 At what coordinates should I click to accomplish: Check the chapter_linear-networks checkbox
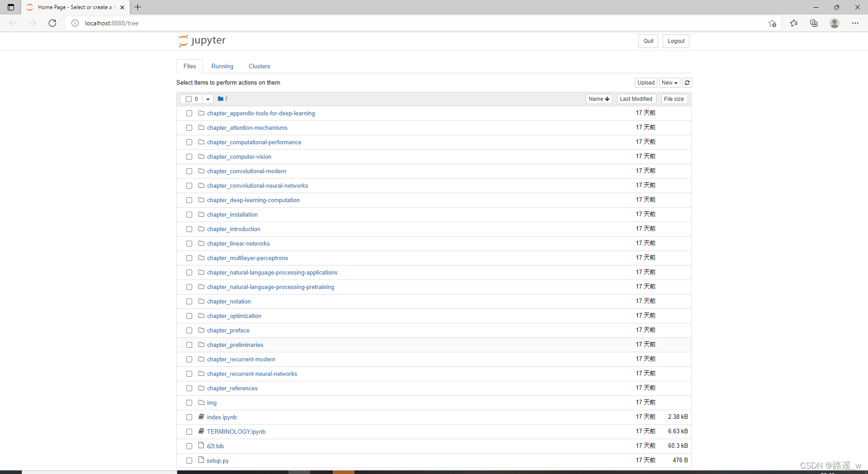[x=189, y=244]
